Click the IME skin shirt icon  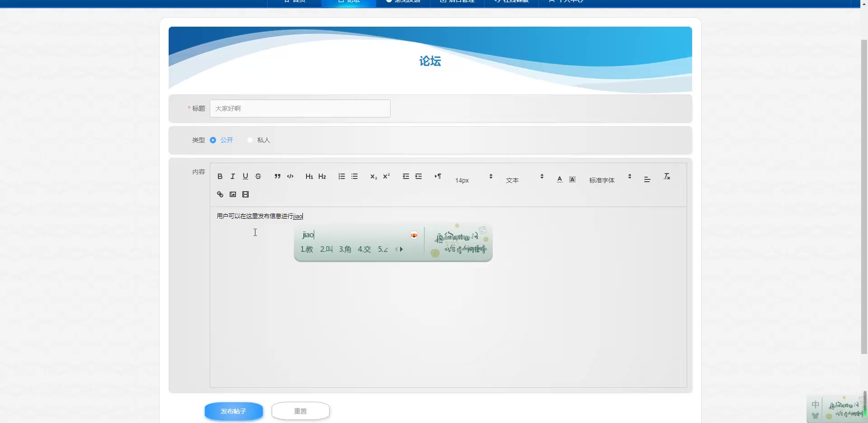click(815, 415)
